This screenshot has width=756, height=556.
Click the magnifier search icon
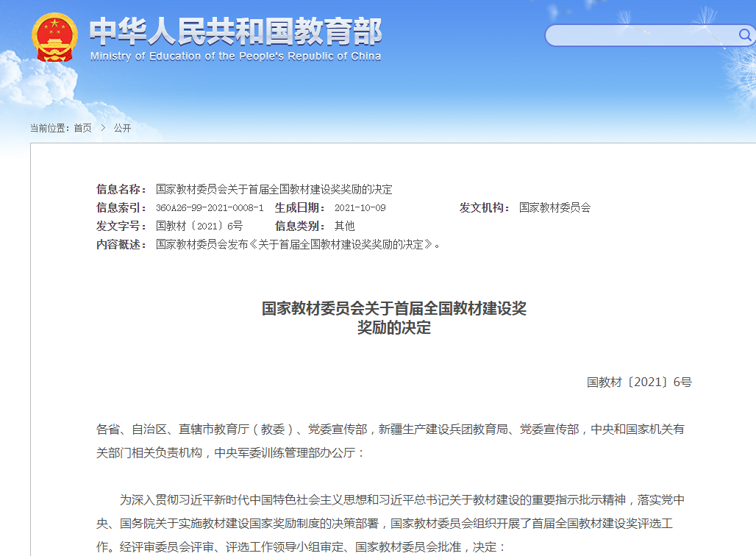[743, 35]
